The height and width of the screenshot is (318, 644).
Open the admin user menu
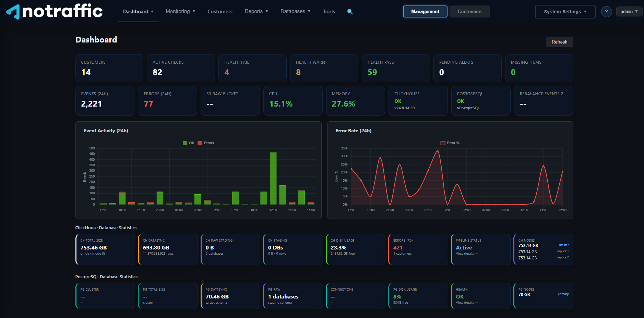click(x=629, y=11)
